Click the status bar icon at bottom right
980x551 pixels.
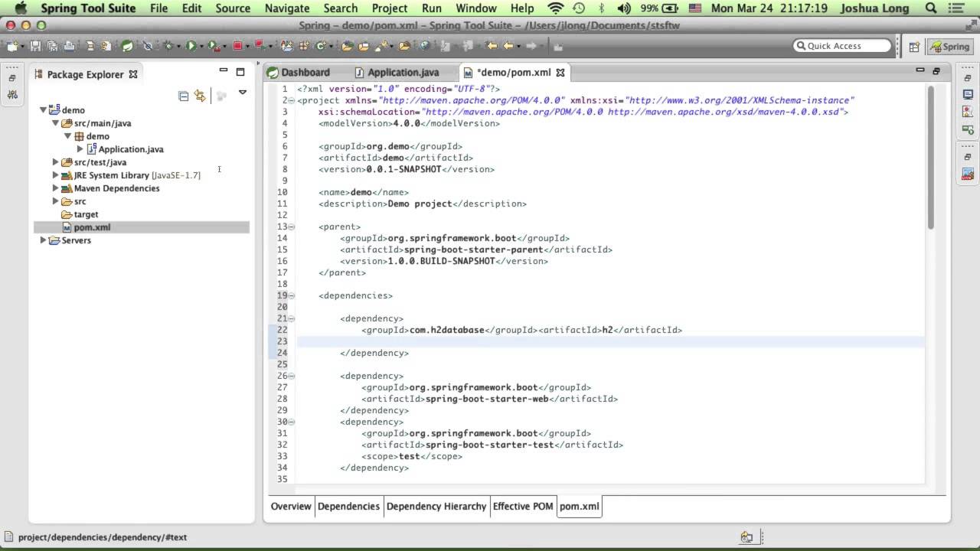pyautogui.click(x=746, y=537)
